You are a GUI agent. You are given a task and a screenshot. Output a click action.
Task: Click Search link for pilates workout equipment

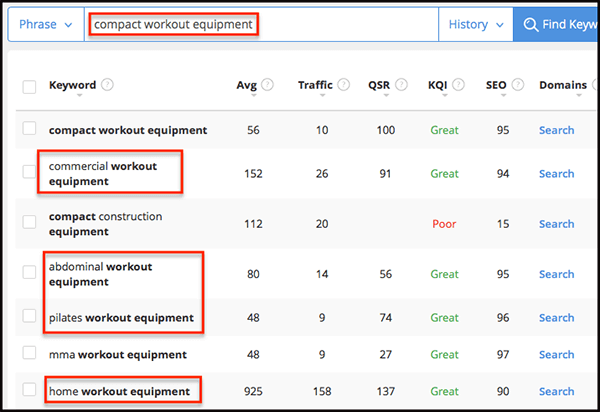pos(556,318)
